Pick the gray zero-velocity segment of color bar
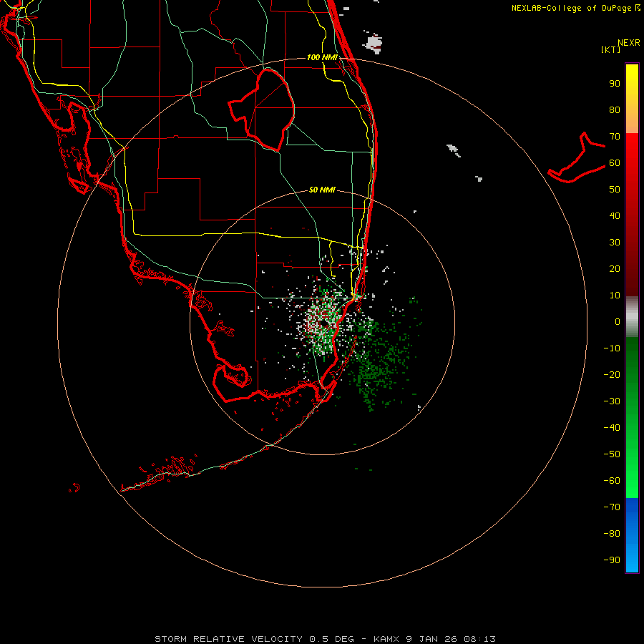This screenshot has height=644, width=644. coord(632,317)
